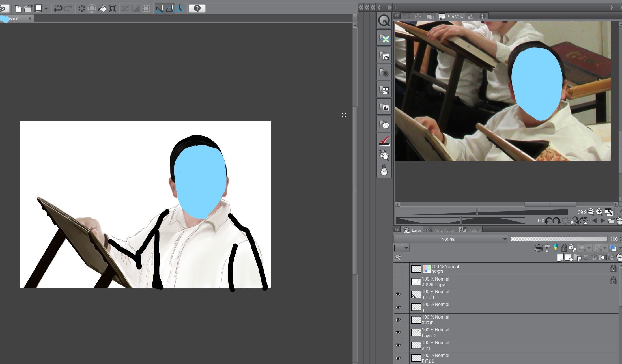
Task: Switch to the History tab
Action: [471, 230]
